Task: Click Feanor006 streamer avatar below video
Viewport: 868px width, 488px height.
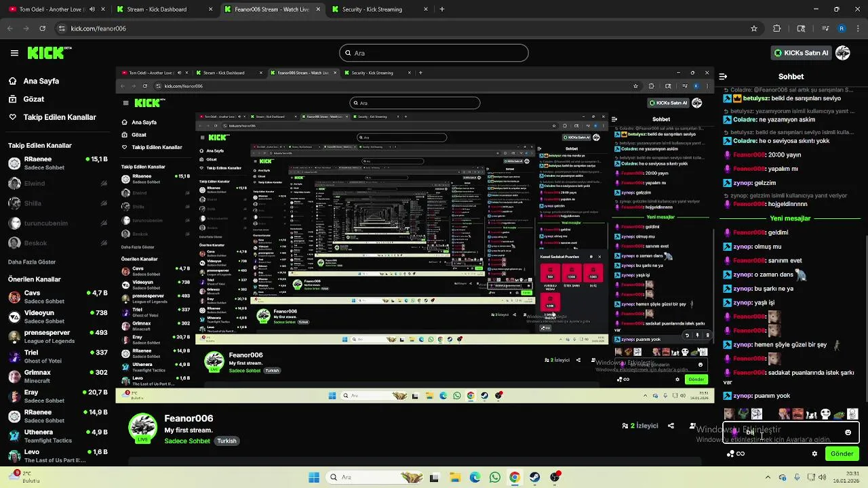Action: [142, 428]
